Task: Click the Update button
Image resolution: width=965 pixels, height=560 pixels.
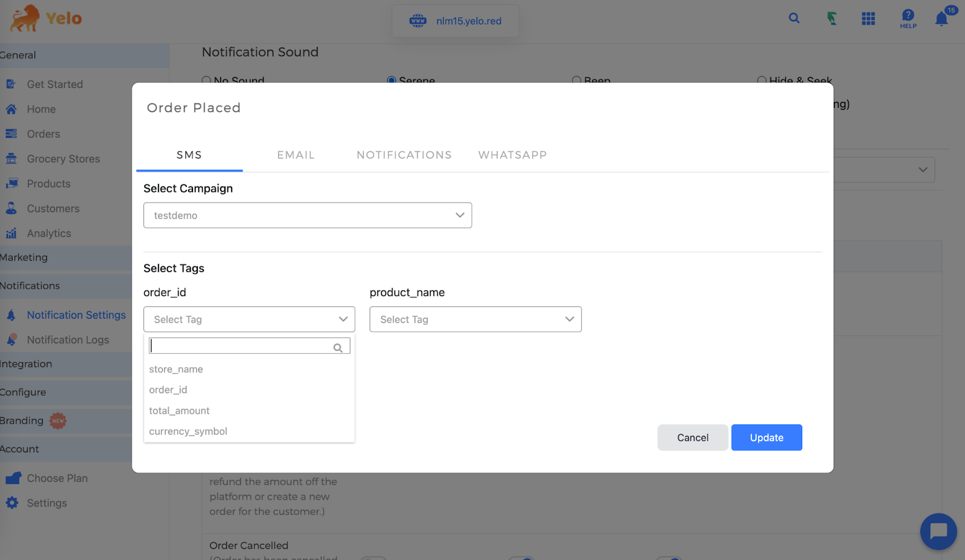Action: (767, 438)
